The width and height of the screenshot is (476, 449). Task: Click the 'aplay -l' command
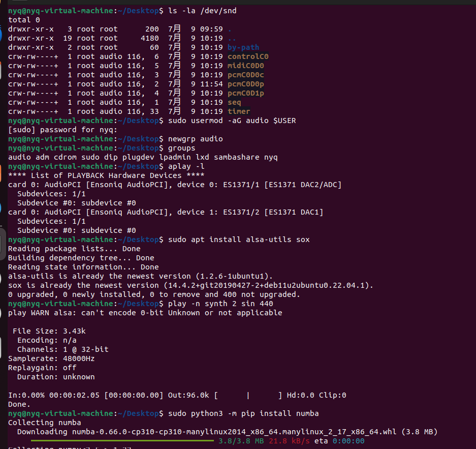coord(186,166)
